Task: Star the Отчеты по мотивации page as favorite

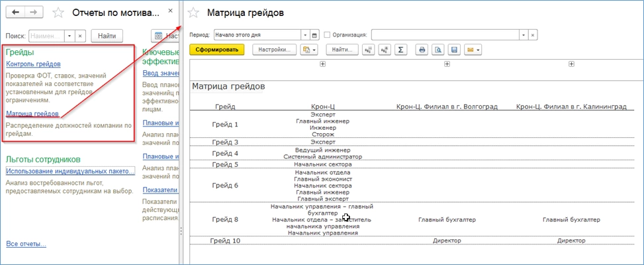Action: point(58,13)
